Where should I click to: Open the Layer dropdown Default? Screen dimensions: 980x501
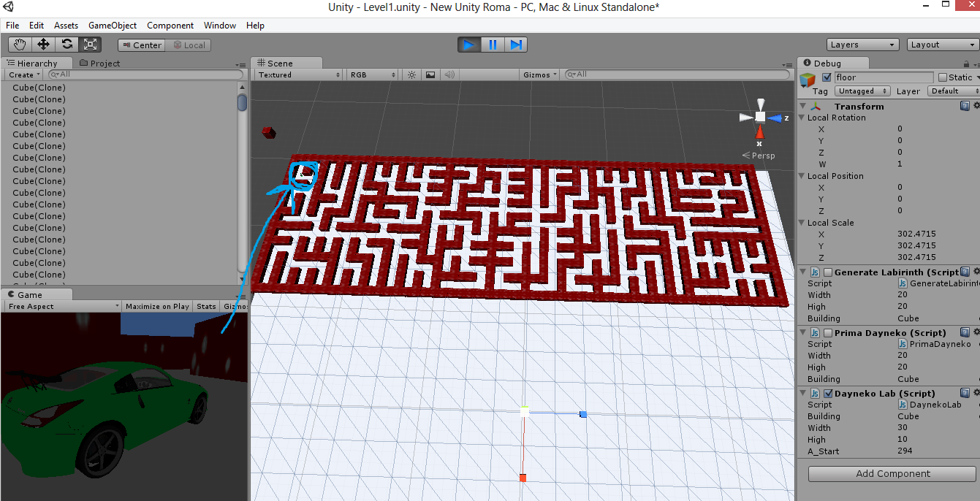(x=954, y=91)
